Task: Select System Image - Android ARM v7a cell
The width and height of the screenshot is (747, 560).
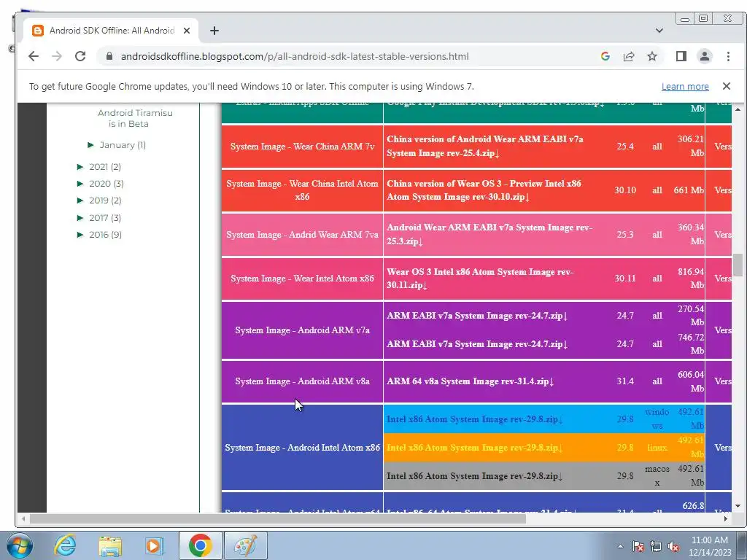Action: (303, 330)
